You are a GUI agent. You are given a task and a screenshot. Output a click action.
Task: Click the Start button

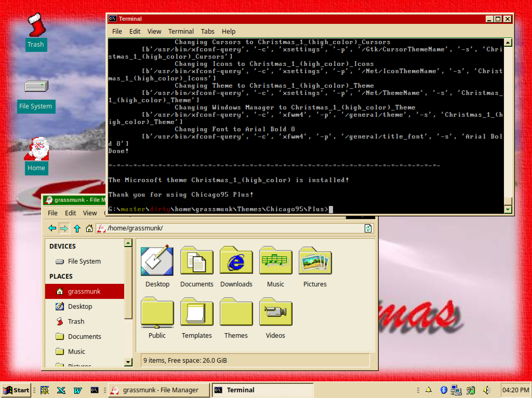[x=16, y=390]
